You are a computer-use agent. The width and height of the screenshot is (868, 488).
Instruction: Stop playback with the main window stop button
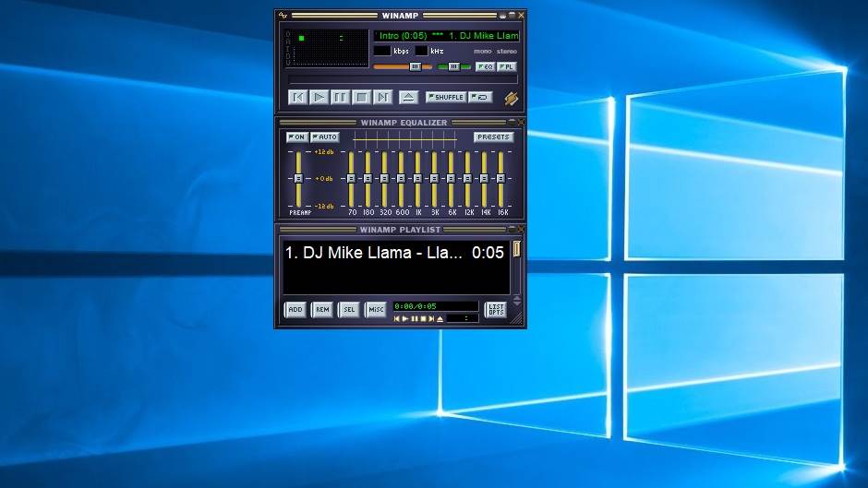[x=361, y=97]
